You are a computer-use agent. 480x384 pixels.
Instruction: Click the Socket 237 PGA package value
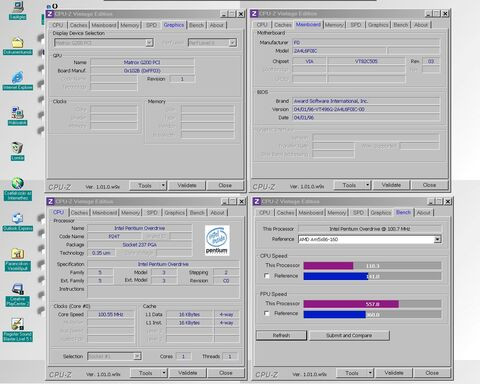point(140,245)
